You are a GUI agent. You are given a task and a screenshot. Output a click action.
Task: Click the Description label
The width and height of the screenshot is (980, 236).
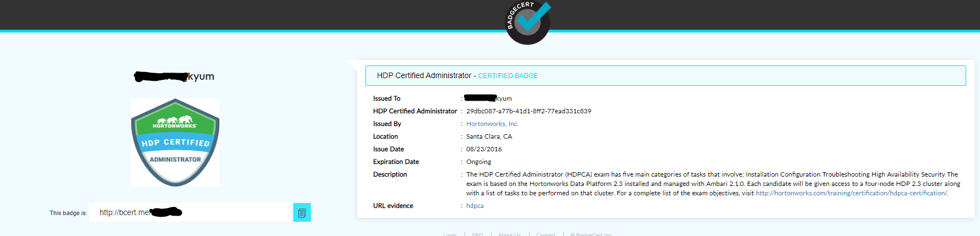[390, 174]
